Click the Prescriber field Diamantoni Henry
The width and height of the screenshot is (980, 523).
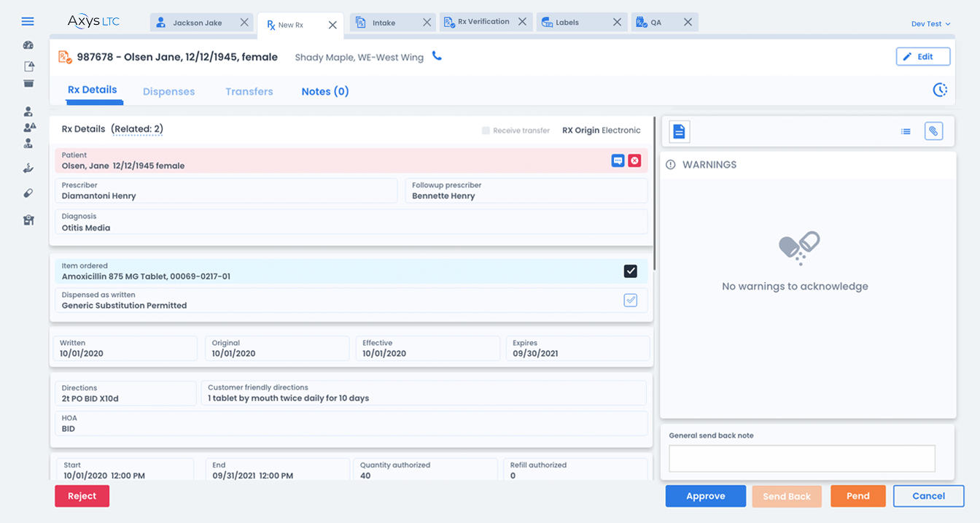tap(226, 190)
